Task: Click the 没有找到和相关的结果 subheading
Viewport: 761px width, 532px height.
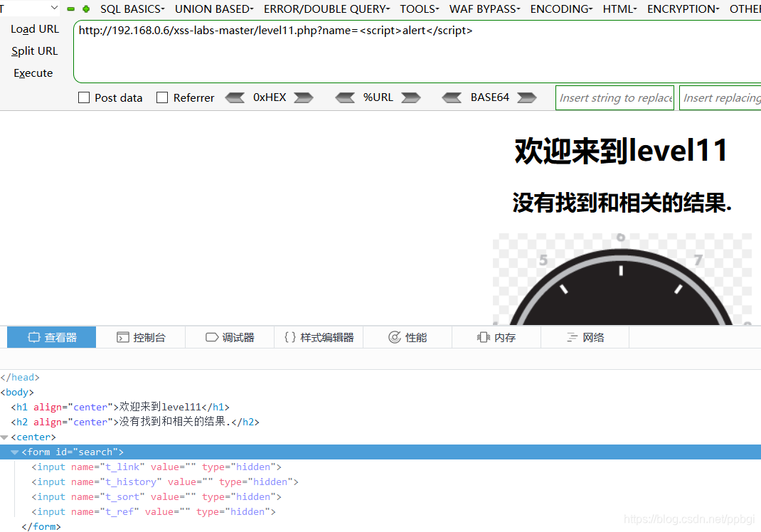Action: [x=622, y=203]
